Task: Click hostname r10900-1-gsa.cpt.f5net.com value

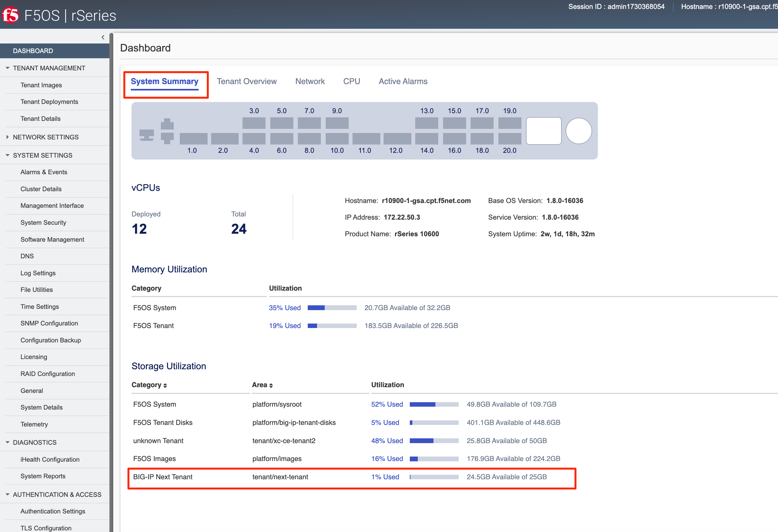Action: pyautogui.click(x=426, y=201)
